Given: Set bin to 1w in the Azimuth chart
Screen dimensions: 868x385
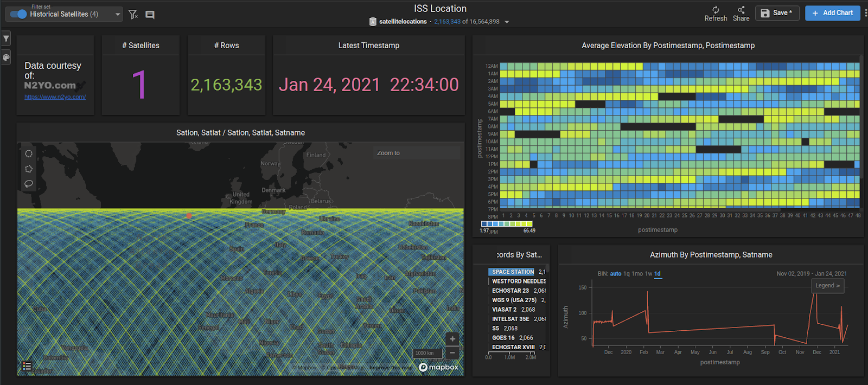Looking at the screenshot, I should (x=648, y=274).
